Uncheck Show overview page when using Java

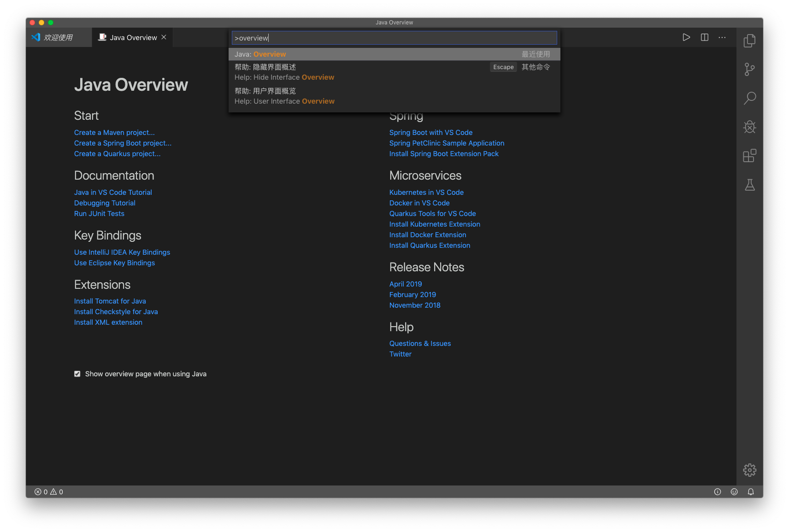[x=77, y=374]
